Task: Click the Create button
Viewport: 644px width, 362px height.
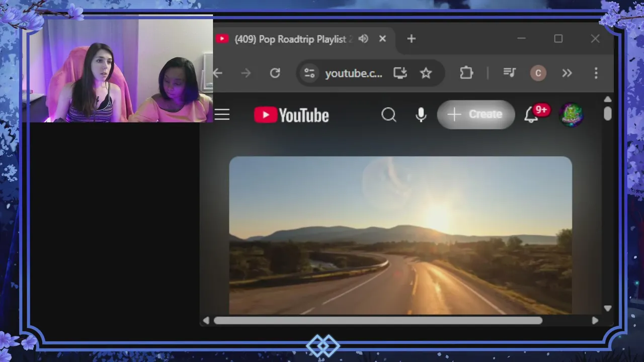Action: coord(476,115)
